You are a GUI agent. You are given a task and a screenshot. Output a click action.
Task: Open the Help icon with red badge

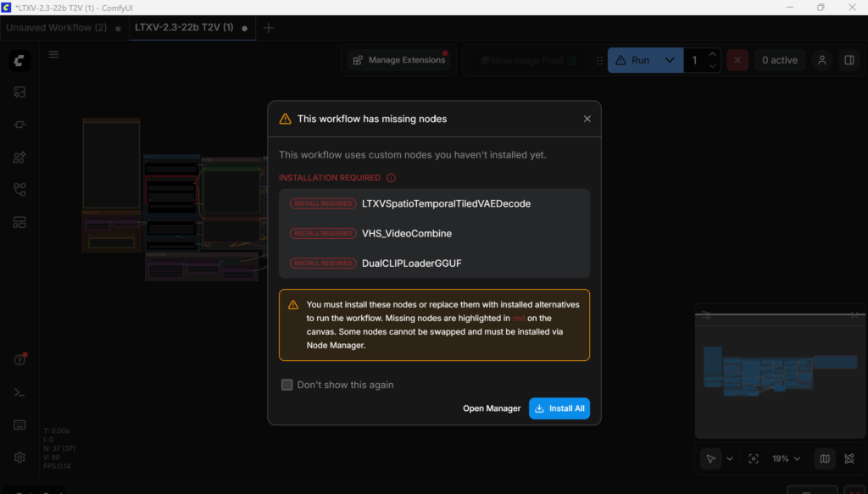[x=19, y=359]
